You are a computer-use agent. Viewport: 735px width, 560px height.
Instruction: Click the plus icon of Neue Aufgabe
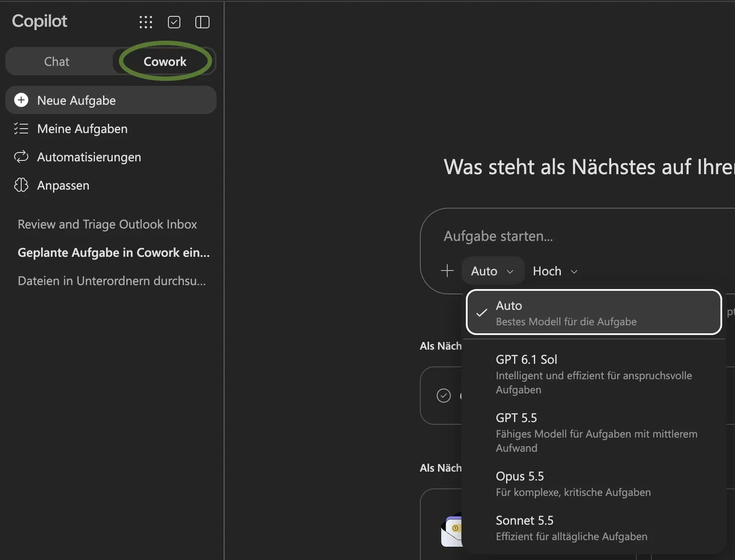point(21,100)
